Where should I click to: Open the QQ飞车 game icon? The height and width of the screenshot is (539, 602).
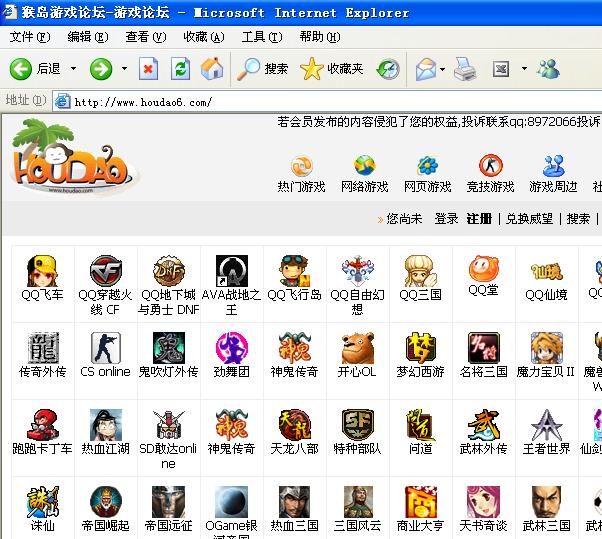(42, 271)
